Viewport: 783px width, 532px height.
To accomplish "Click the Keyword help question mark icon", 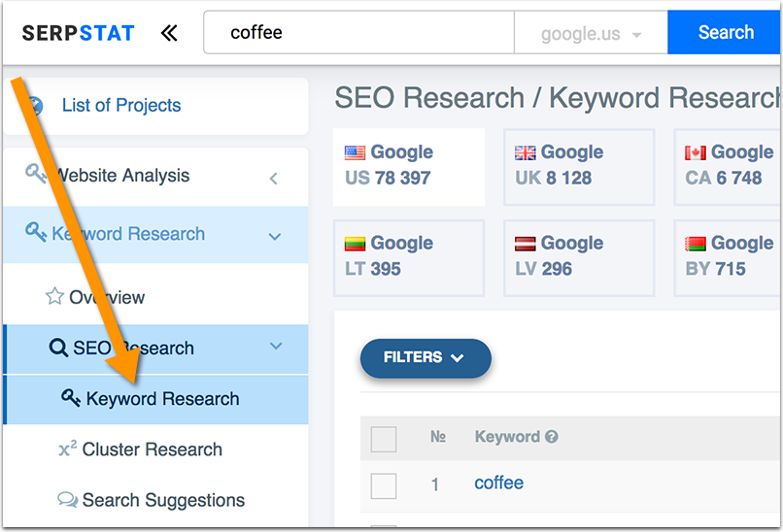I will [x=552, y=437].
